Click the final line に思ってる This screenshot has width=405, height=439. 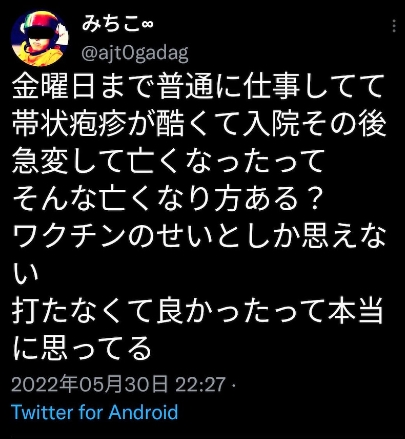click(82, 348)
